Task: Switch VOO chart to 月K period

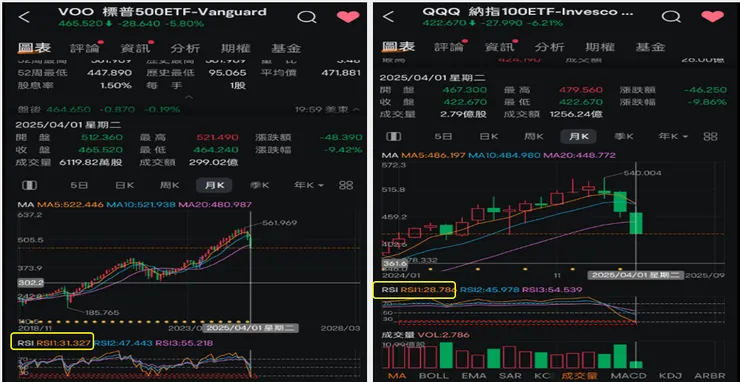Action: click(214, 185)
